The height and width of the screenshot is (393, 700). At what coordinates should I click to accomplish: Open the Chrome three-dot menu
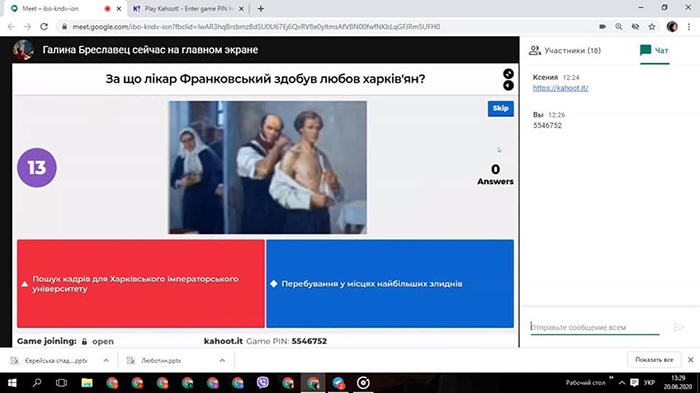(x=689, y=27)
